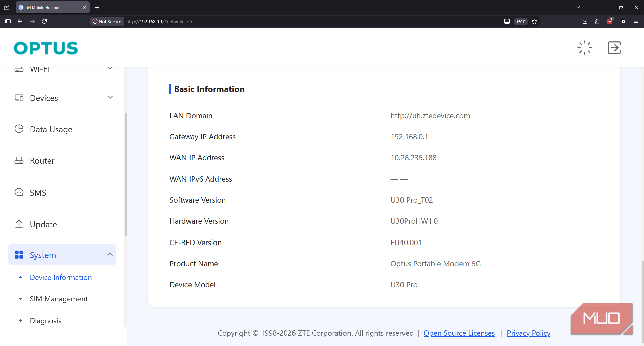Click the red extension icon in toolbar

[x=610, y=21]
